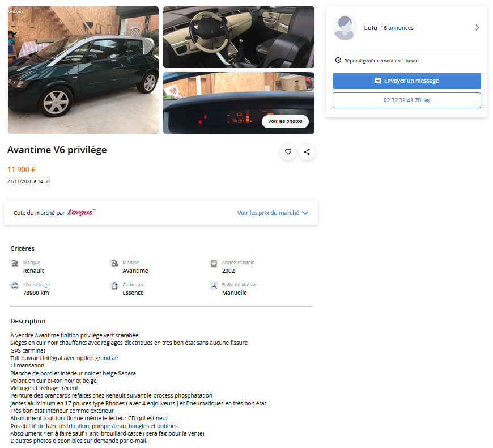Image resolution: width=493 pixels, height=448 pixels.
Task: Click the Marque car icon
Action: point(15,263)
